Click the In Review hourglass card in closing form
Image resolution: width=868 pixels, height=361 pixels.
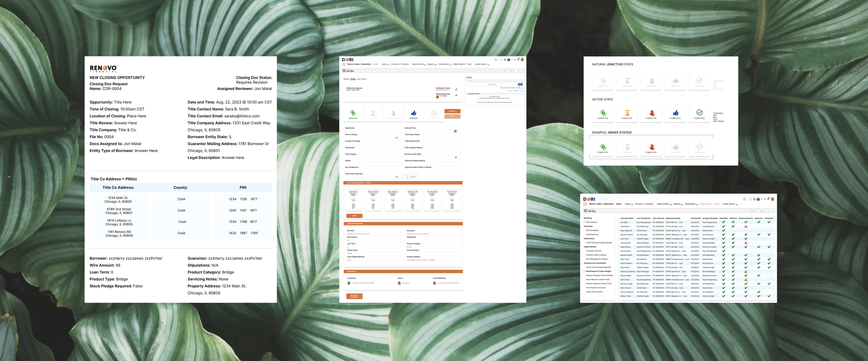[373, 114]
